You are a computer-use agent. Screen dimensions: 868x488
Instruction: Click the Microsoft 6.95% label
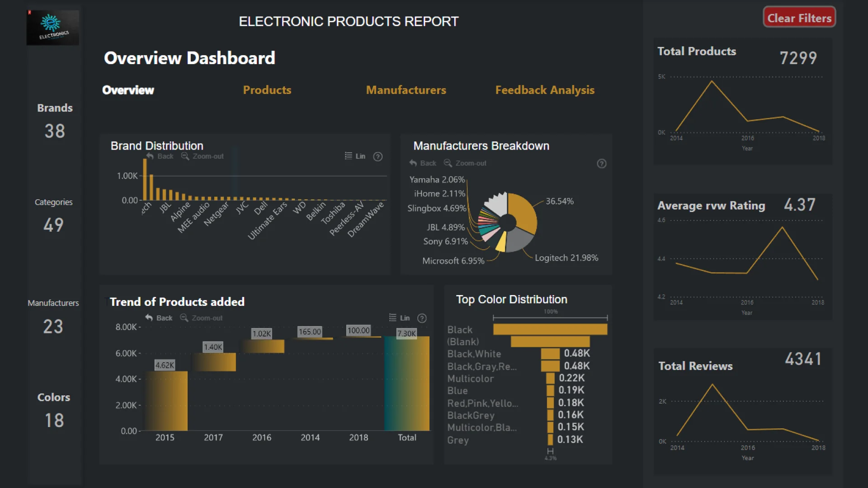[453, 261]
